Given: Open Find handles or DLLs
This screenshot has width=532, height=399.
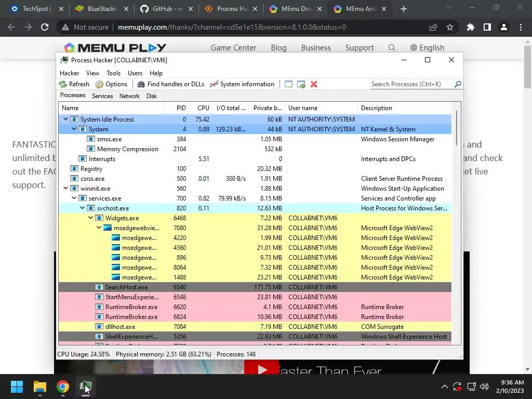Looking at the screenshot, I should point(170,84).
